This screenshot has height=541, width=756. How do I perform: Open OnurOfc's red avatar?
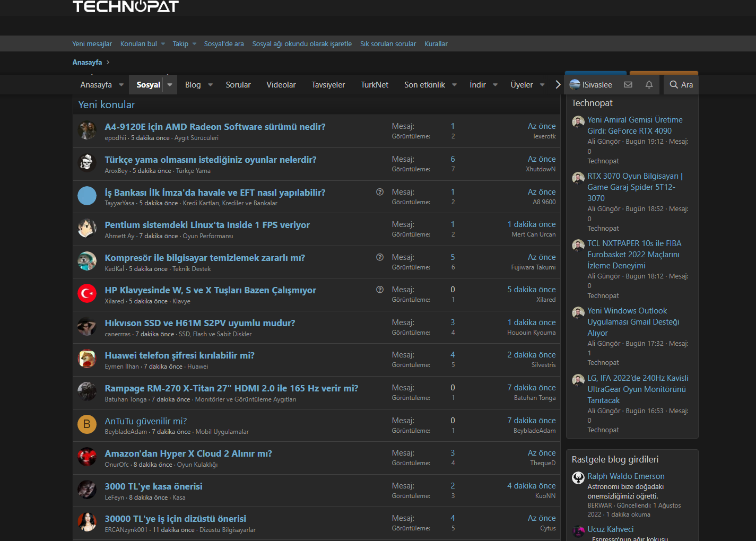point(87,457)
